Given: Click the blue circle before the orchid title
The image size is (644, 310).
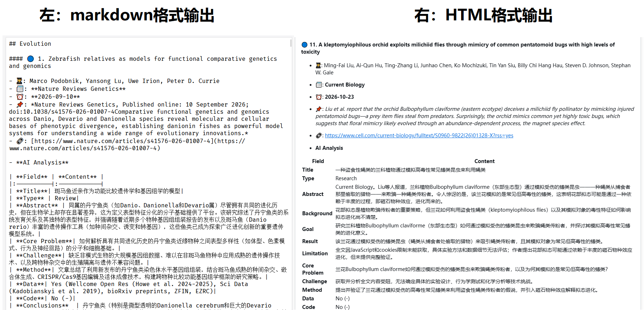Looking at the screenshot, I should (304, 45).
